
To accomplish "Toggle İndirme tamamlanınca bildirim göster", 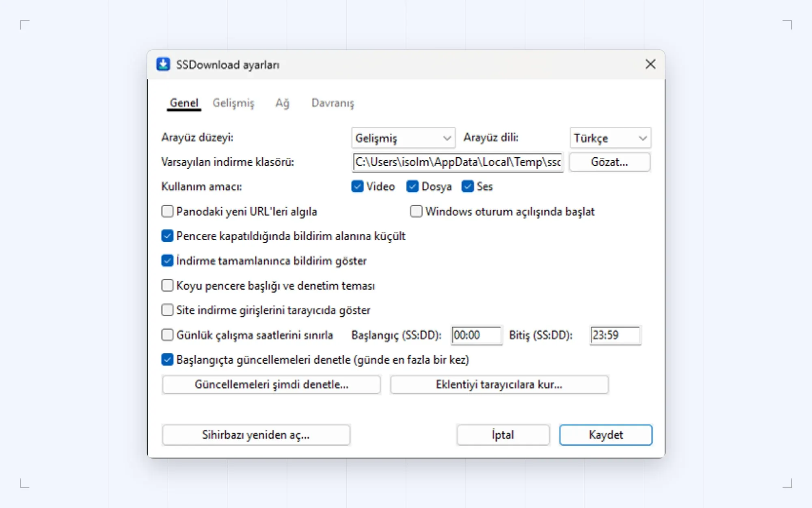I will point(167,261).
